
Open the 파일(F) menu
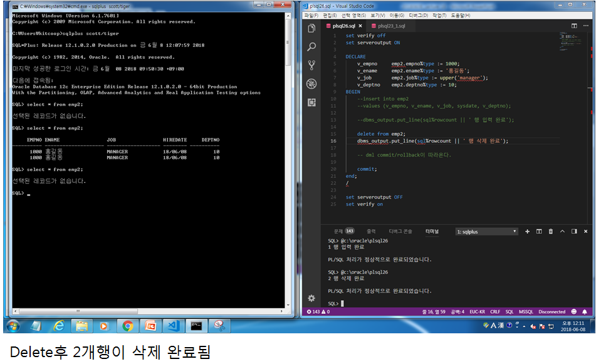311,15
